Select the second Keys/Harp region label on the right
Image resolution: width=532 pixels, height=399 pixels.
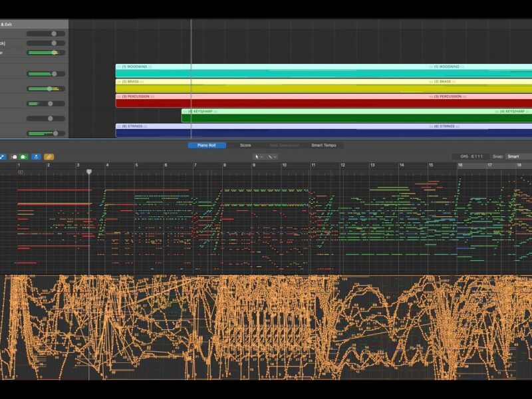pos(512,111)
